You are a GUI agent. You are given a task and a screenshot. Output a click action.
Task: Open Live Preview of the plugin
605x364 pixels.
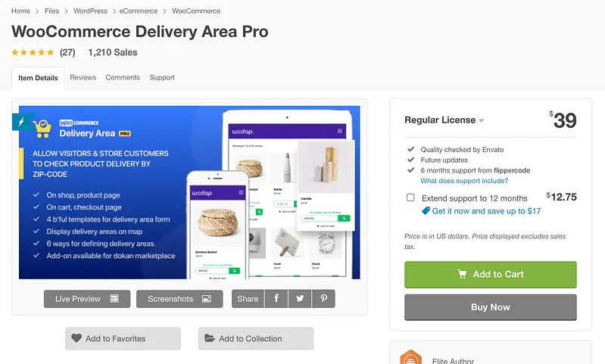(x=87, y=299)
